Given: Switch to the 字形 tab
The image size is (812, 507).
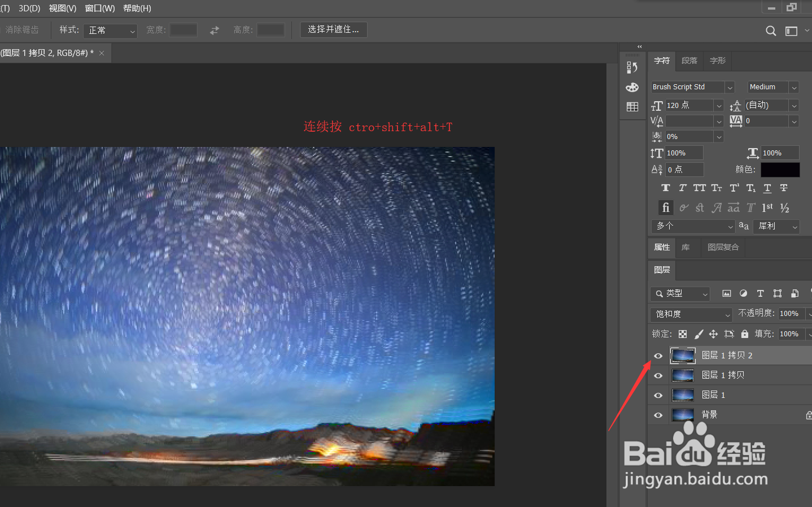Looking at the screenshot, I should coord(718,60).
